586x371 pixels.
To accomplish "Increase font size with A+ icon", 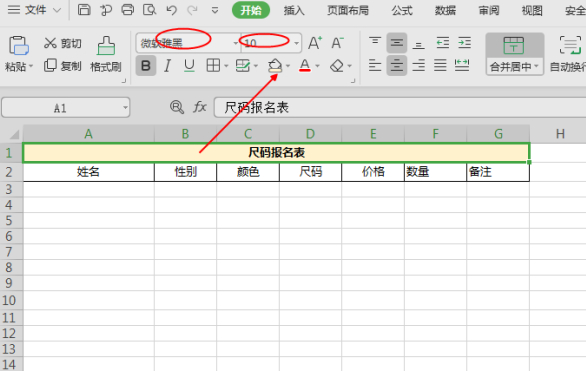I will tap(315, 43).
